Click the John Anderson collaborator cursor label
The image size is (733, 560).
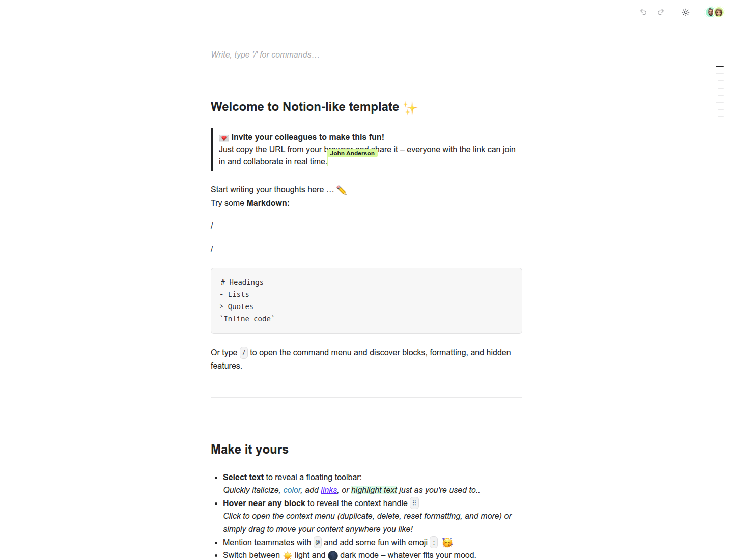click(352, 153)
